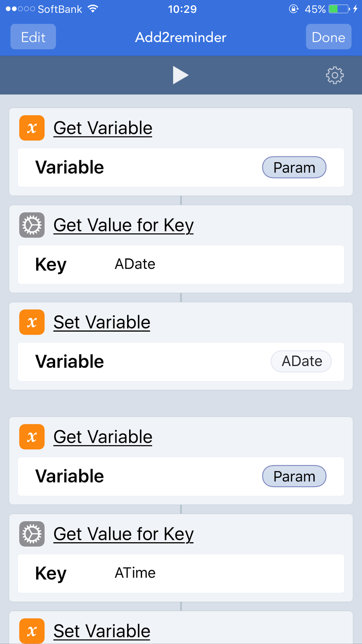Tap the battery indicator in status bar

pyautogui.click(x=339, y=9)
